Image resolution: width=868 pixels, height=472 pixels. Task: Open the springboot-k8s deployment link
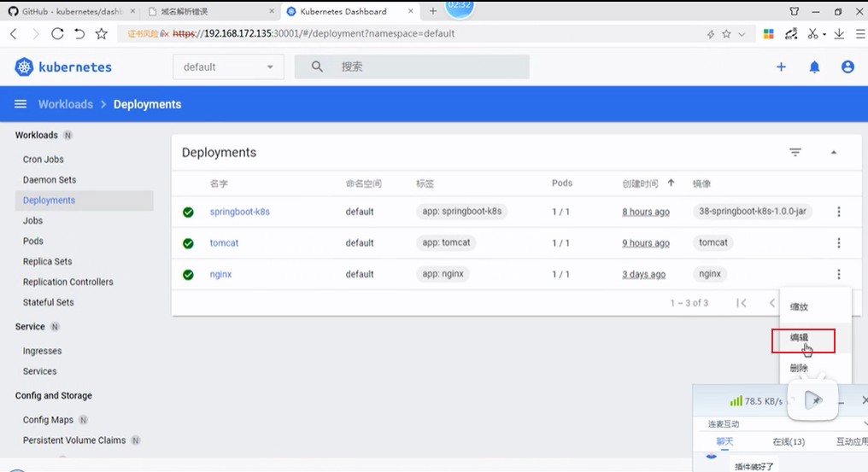tap(240, 212)
